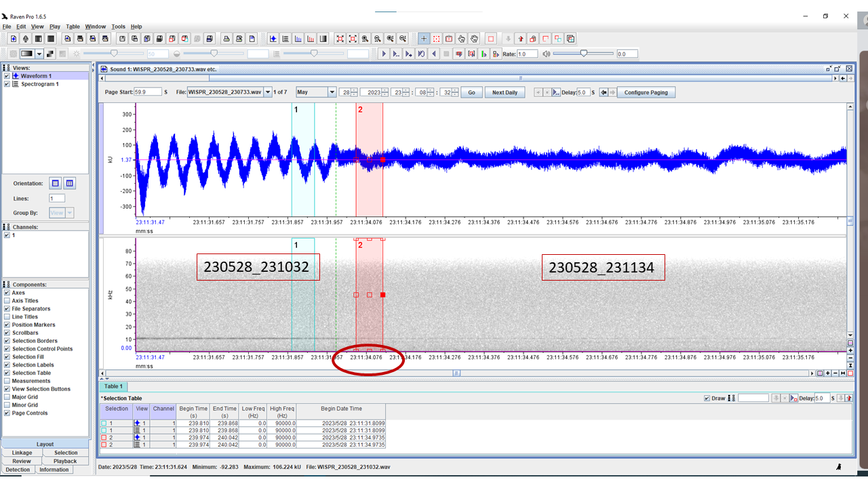This screenshot has height=488, width=868.
Task: Click the Zoom In magnifier icon
Action: (366, 39)
